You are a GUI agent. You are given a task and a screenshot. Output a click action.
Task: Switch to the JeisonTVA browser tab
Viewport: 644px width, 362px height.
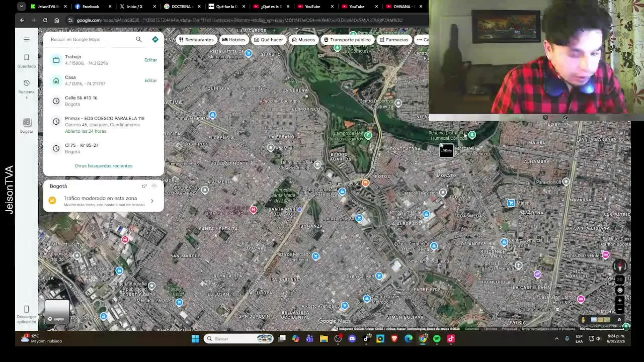(48, 7)
